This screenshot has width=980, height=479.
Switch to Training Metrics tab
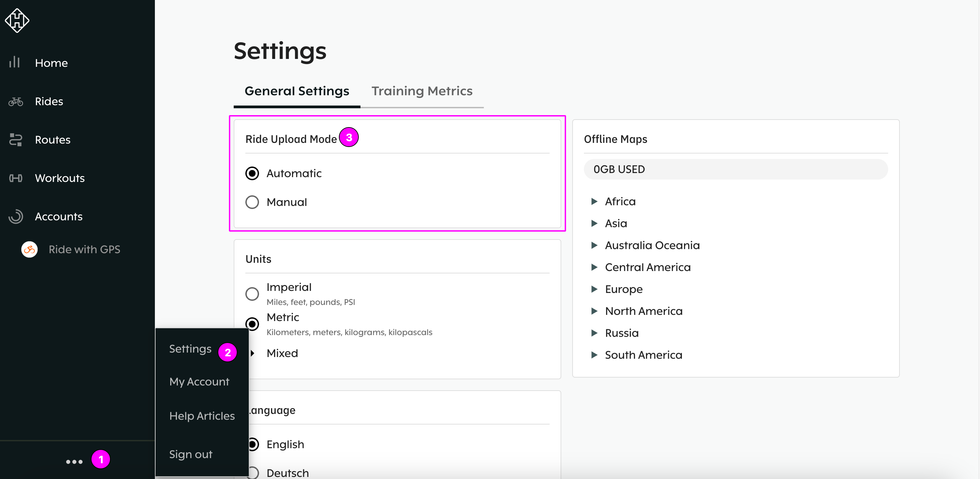[x=421, y=91]
